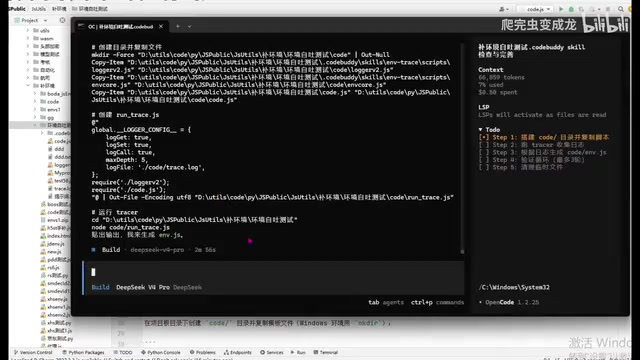640x360 pixels.
Task: Click the JsUtils breadcrumb
Action: click(x=39, y=9)
